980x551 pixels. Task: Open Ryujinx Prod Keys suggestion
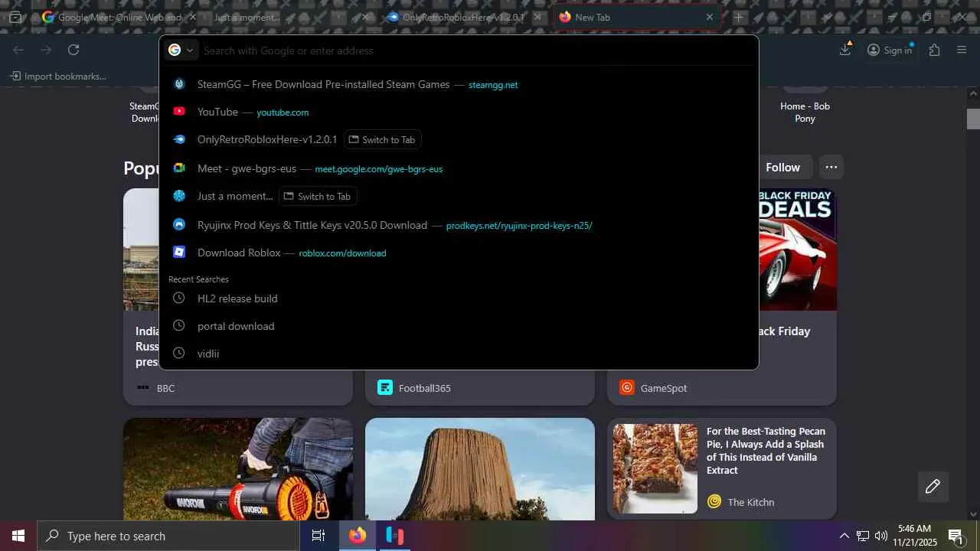click(x=459, y=225)
